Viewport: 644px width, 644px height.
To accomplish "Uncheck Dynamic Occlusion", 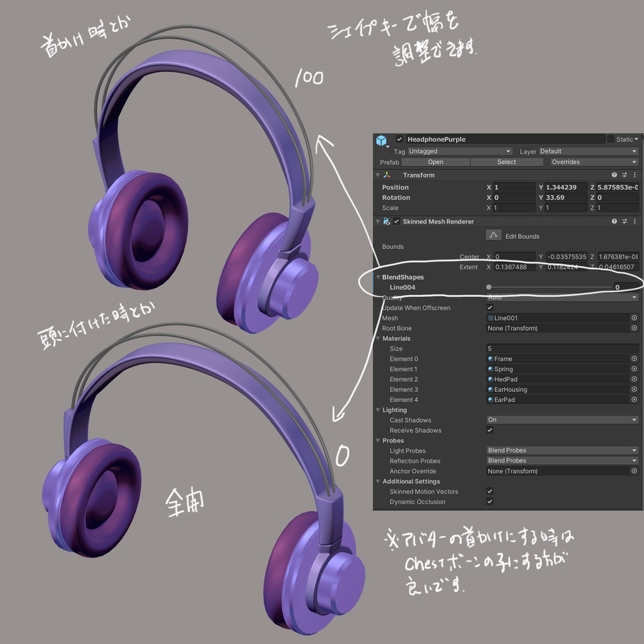I will pyautogui.click(x=490, y=501).
